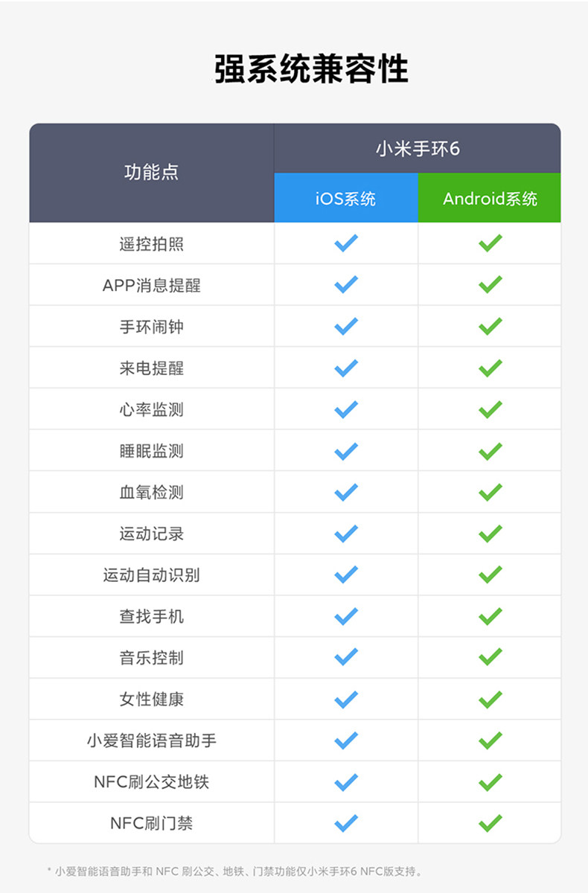Click the green Android checkmark for 音乐控制
The image size is (588, 893).
tap(490, 658)
